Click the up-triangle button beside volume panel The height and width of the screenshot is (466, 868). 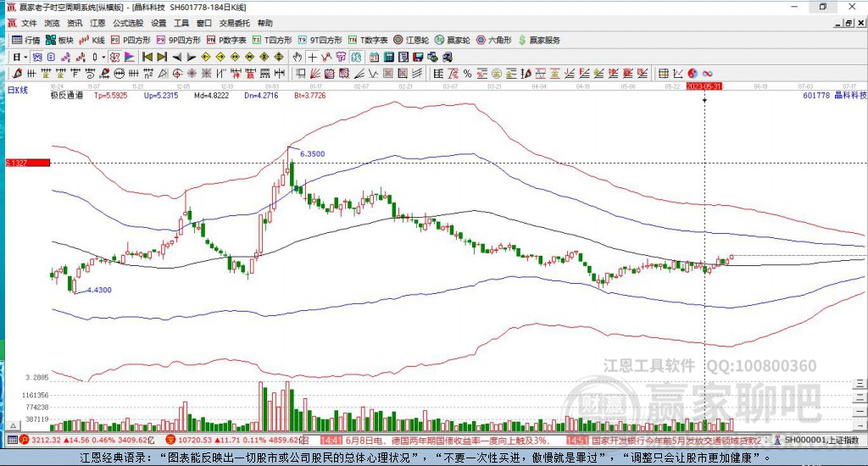coord(14,425)
